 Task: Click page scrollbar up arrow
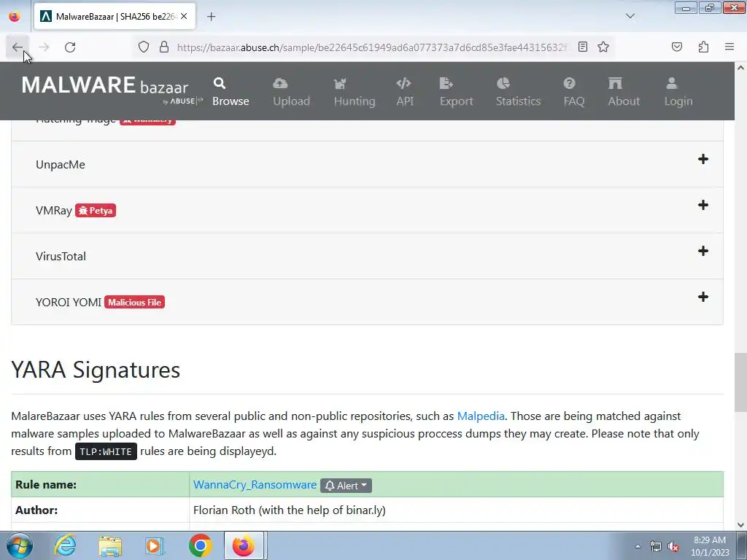click(741, 68)
